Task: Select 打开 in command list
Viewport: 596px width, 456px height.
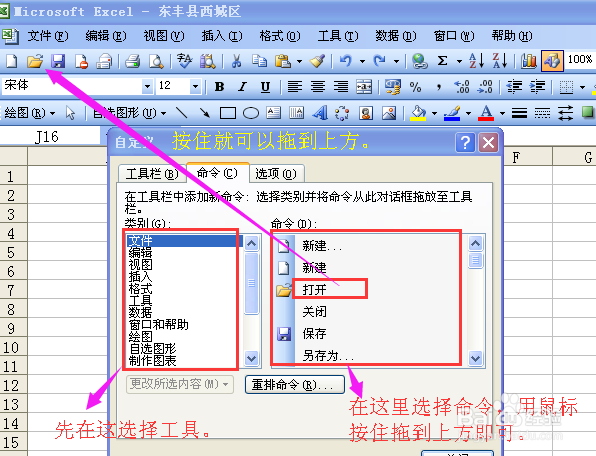Action: (314, 290)
